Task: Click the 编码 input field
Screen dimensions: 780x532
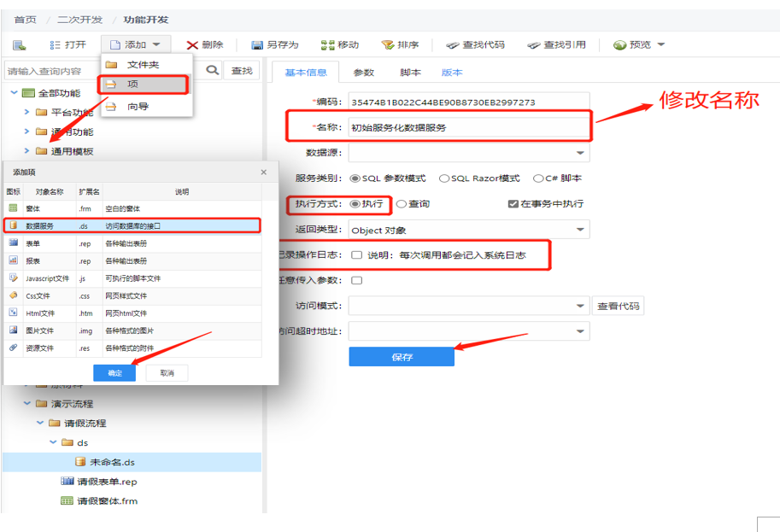Action: 469,102
